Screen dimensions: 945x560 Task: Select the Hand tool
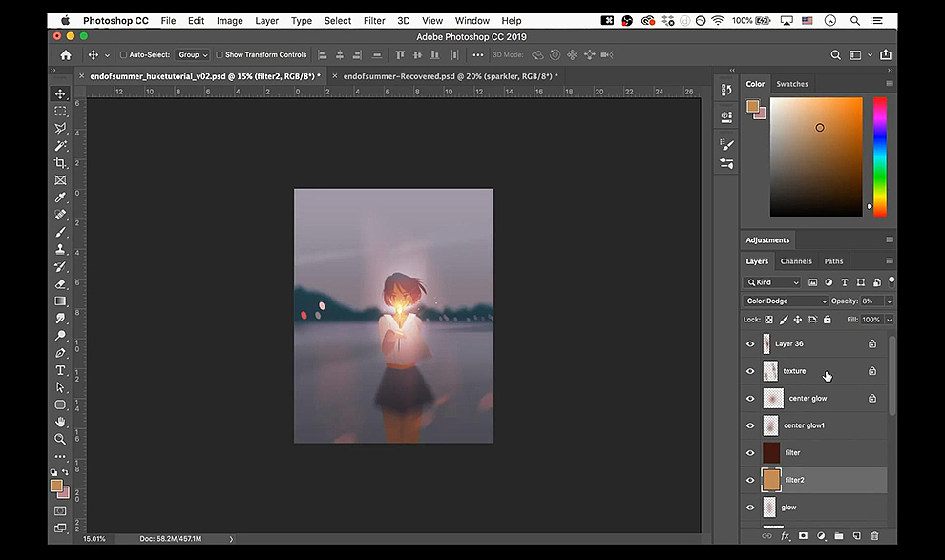click(x=60, y=422)
